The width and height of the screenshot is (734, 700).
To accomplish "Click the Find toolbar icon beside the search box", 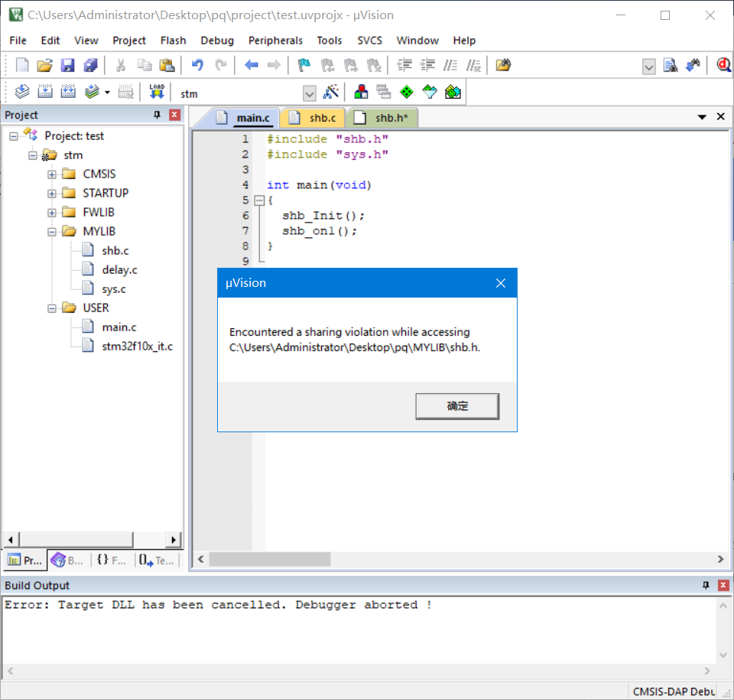I will tap(671, 65).
